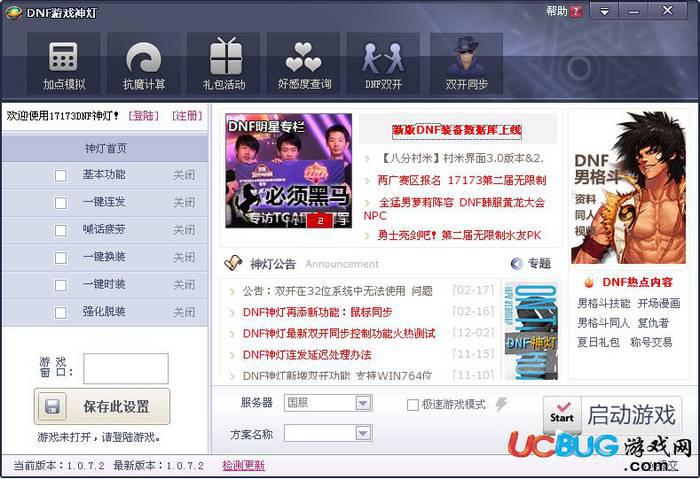Click the 夏日礼包 link
The height and width of the screenshot is (479, 700).
click(598, 342)
